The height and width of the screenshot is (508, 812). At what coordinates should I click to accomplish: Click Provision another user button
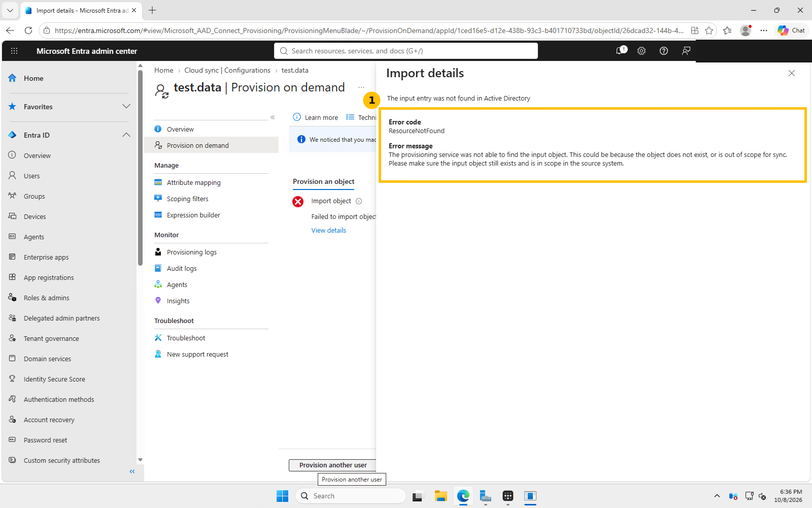pos(332,465)
